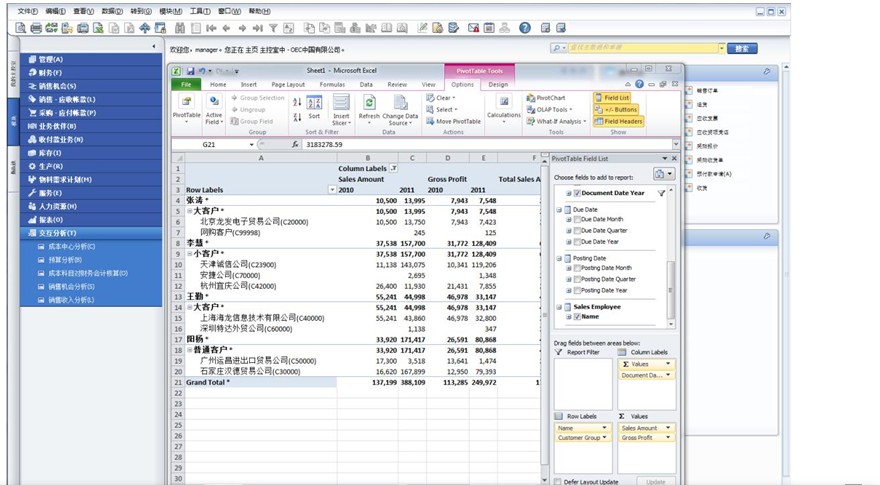This screenshot has height=485, width=880.
Task: Open 生产(R) module in sidebar
Action: click(91, 166)
